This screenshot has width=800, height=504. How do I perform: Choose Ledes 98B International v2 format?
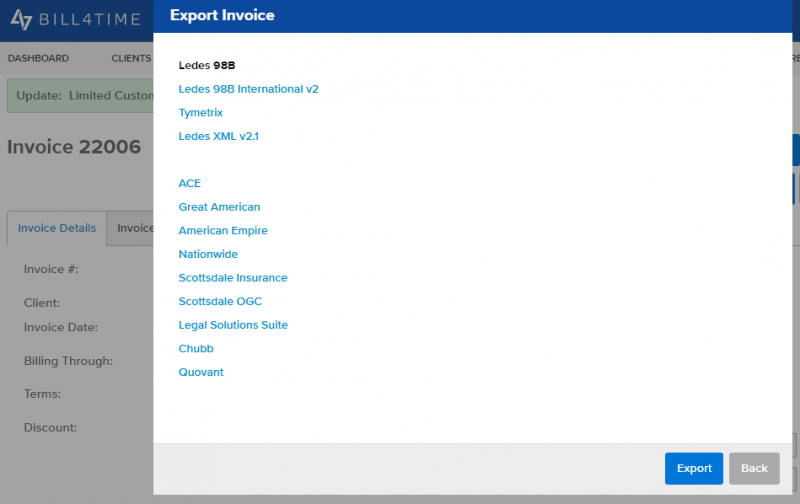(x=248, y=89)
